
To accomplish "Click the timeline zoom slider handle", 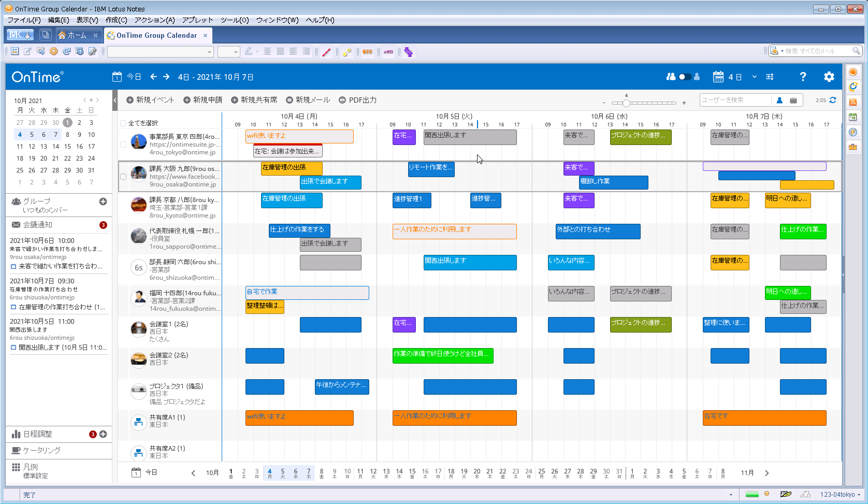I will pyautogui.click(x=626, y=103).
